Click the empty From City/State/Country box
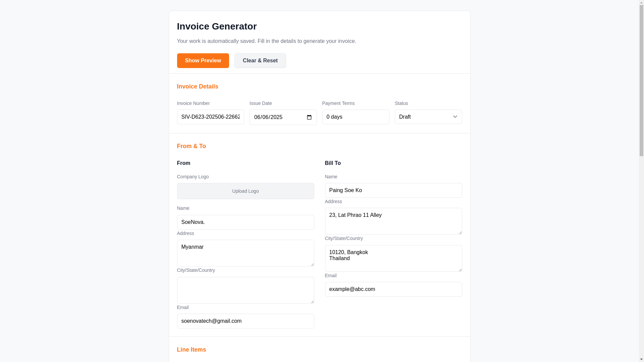The width and height of the screenshot is (644, 362). tap(246, 290)
